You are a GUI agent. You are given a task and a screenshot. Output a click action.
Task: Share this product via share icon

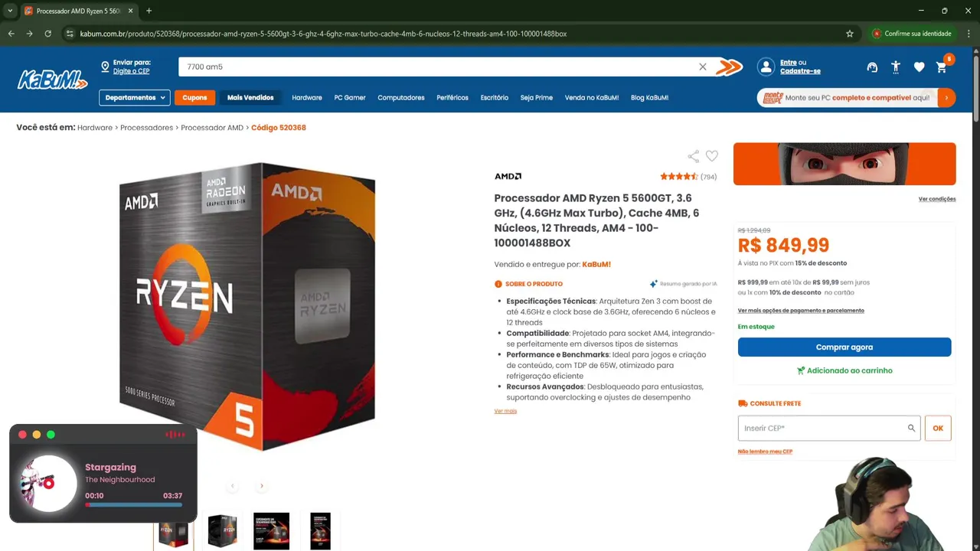tap(693, 156)
